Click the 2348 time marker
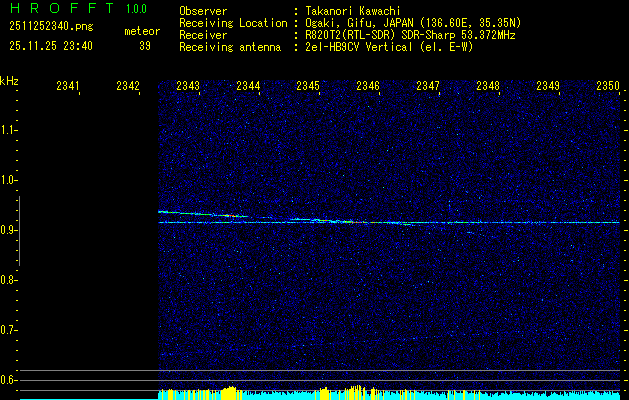The image size is (629, 400). (x=487, y=87)
